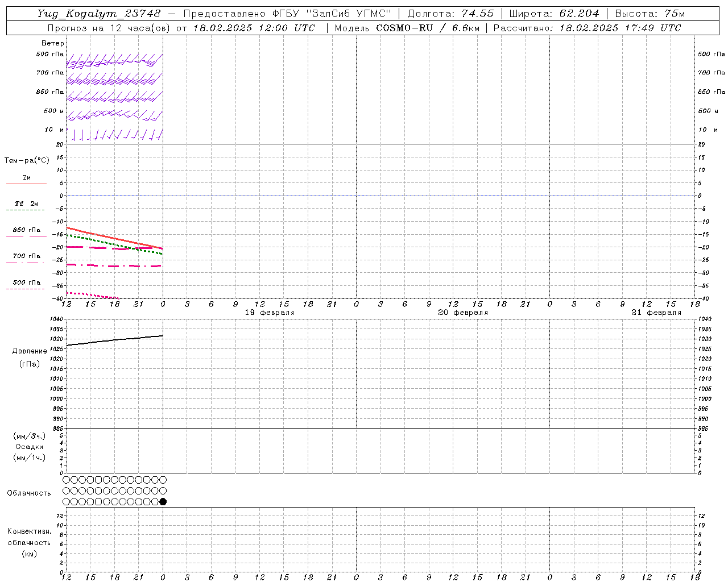Screen dimensions: 728x582
Task: Click the 'Td 2м' dew point legend entry
Action: [x=27, y=203]
